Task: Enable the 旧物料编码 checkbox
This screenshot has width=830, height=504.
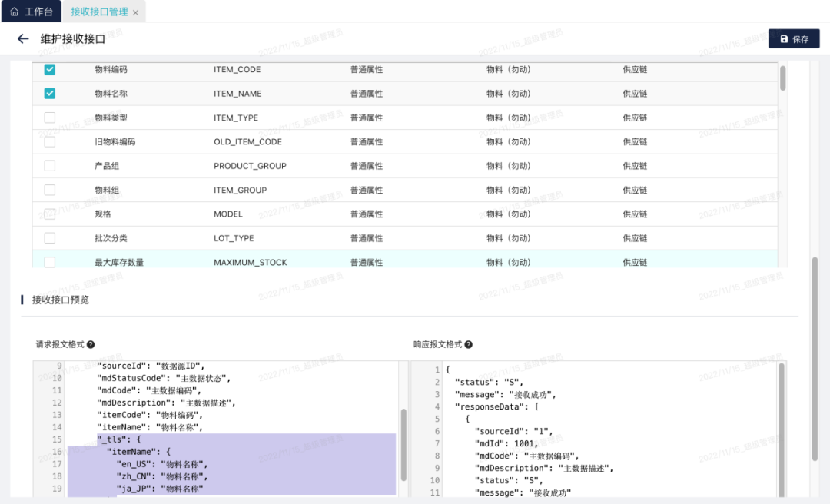Action: (50, 142)
